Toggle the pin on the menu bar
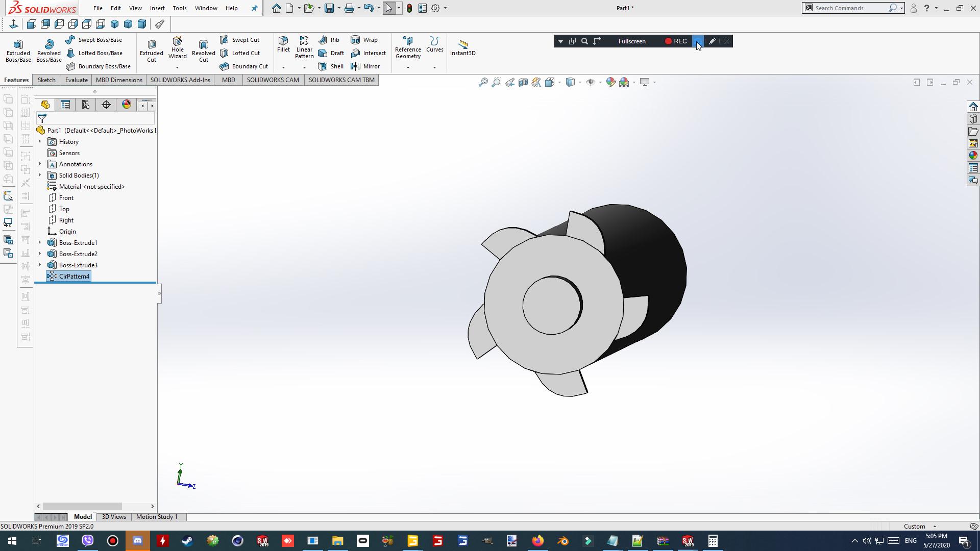The height and width of the screenshot is (551, 980). 254,8
